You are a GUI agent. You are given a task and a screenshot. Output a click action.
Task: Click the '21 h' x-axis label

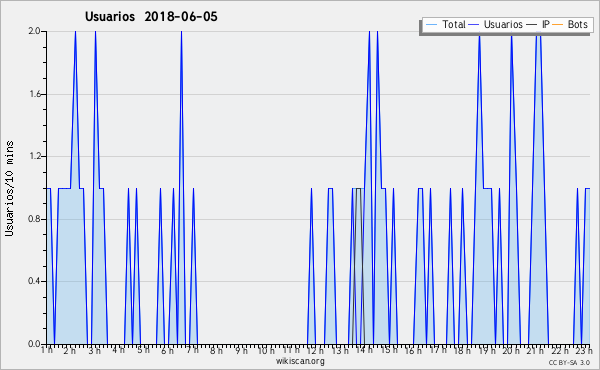point(535,350)
